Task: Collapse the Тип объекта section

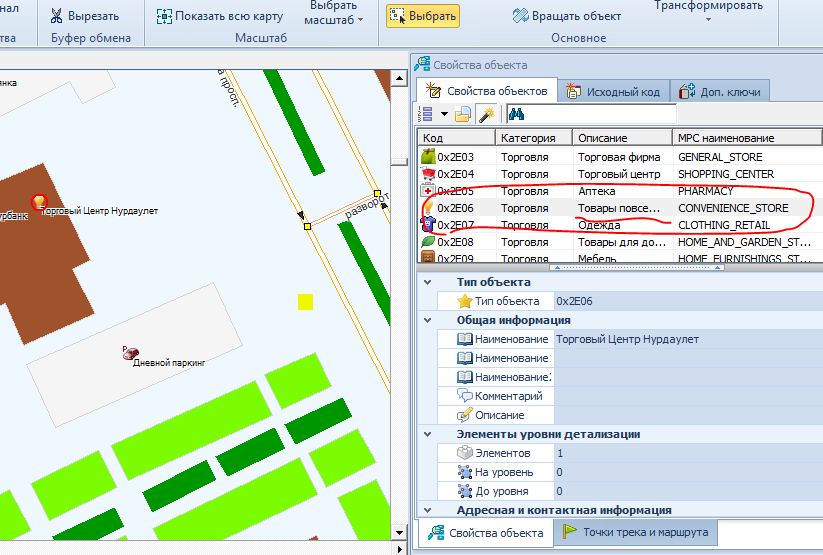Action: tap(428, 282)
